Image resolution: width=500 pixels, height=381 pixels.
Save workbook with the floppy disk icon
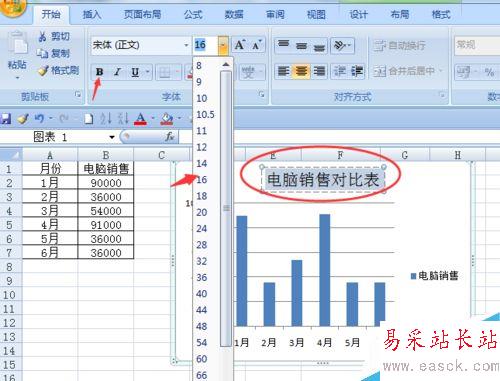(x=5, y=119)
